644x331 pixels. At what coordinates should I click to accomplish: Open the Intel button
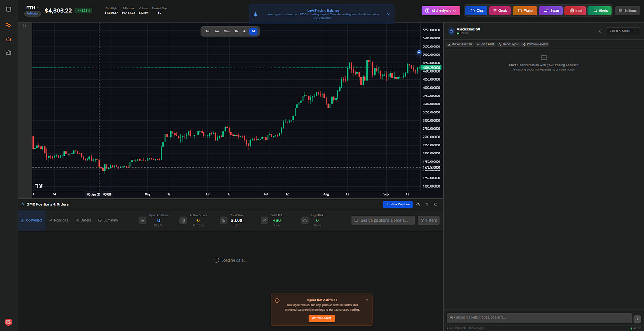click(575, 10)
